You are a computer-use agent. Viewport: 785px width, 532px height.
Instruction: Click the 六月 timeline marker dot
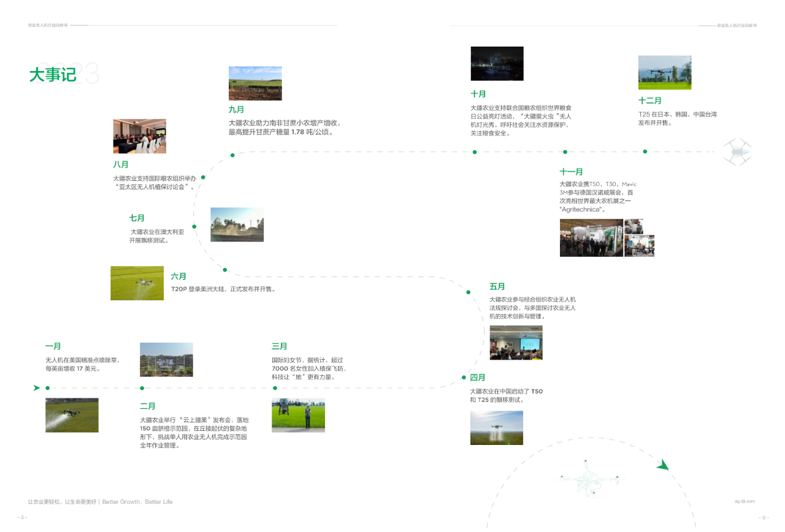pos(225,270)
